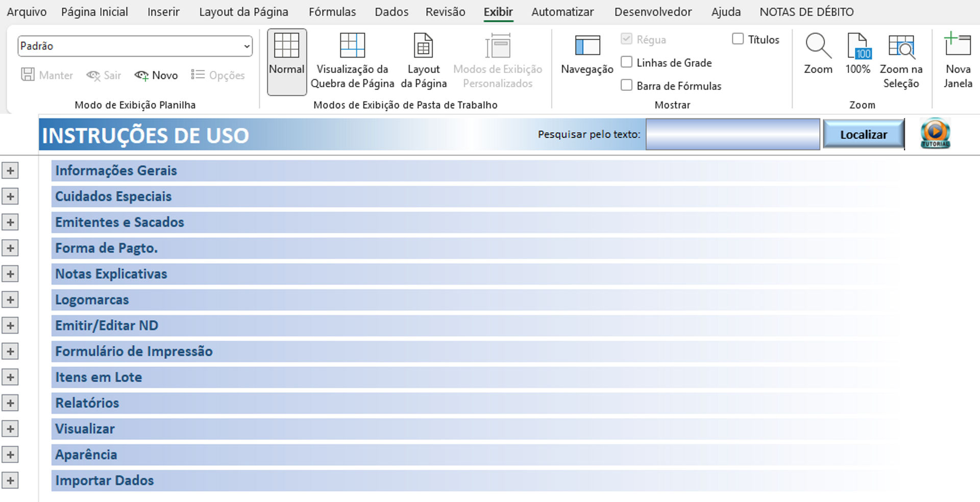
Task: Open sheet view Opções
Action: coord(218,76)
